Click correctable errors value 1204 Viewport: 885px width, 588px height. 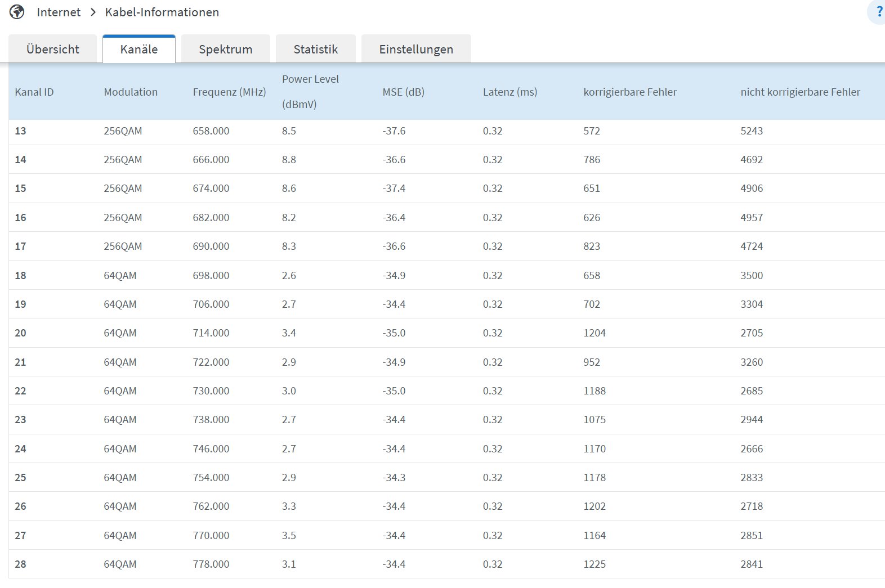(595, 333)
